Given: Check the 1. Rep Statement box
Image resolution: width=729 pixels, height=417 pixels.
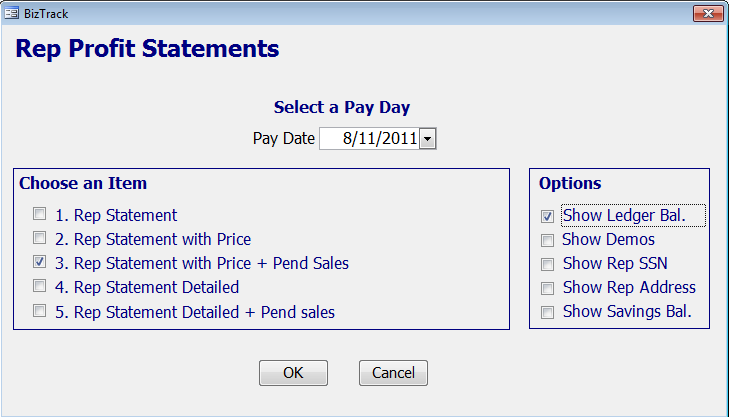Looking at the screenshot, I should [40, 214].
